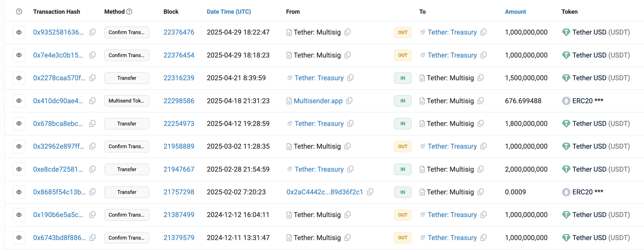Copy Tether: Treasury To address in block 21958889 row
The height and width of the screenshot is (250, 644).
click(483, 146)
